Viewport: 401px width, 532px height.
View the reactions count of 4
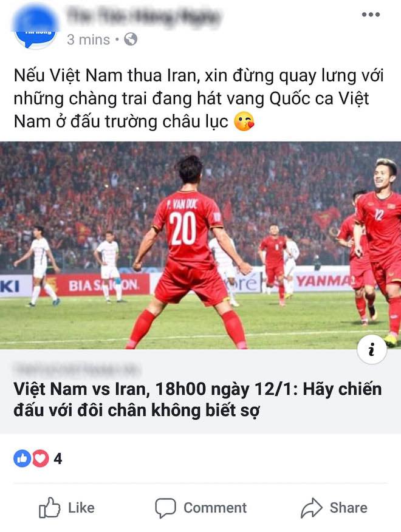[x=58, y=459]
